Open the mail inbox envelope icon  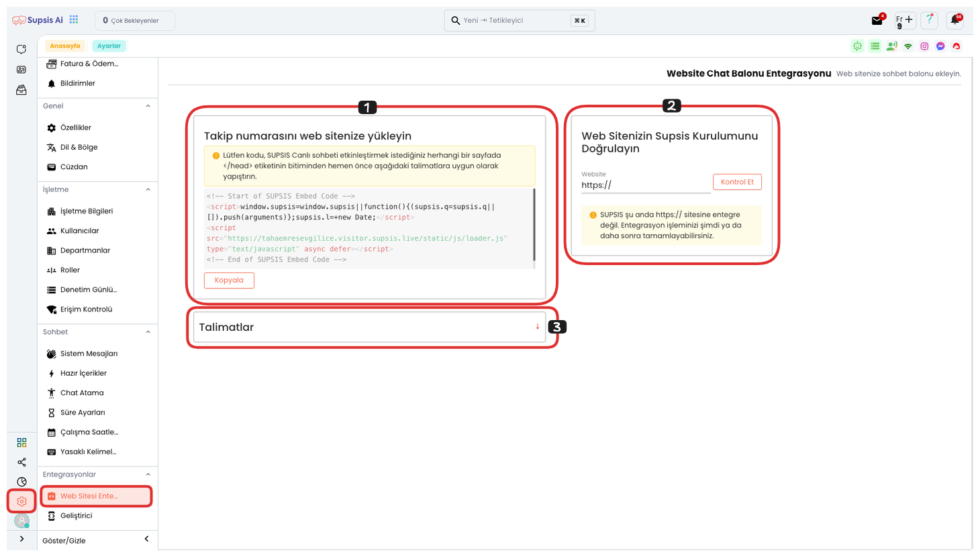pyautogui.click(x=877, y=21)
